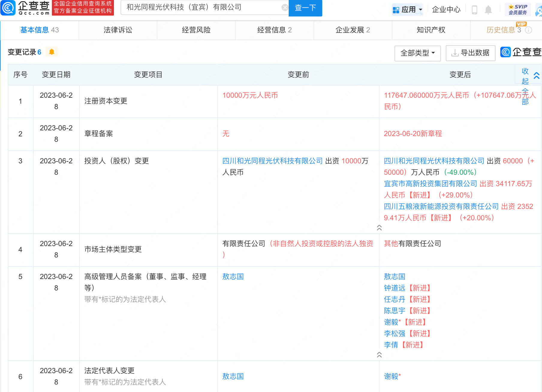Collapse senior management row with double-chevron

pyautogui.click(x=379, y=355)
